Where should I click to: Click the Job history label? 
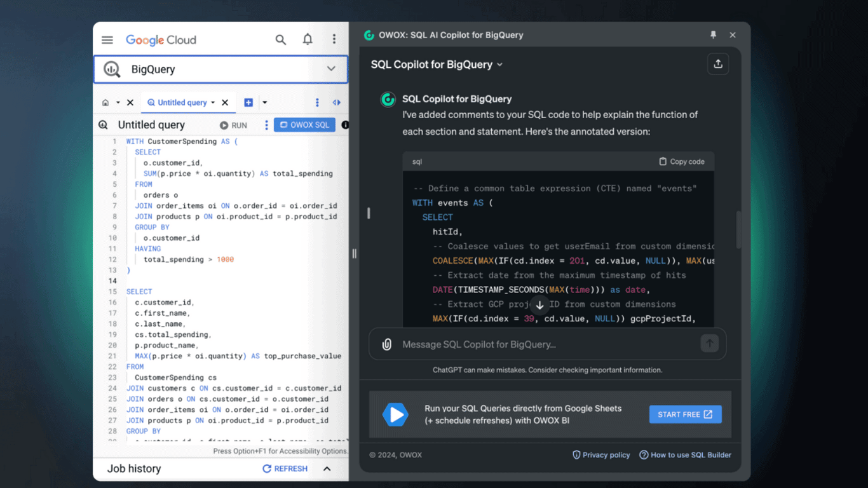click(134, 468)
